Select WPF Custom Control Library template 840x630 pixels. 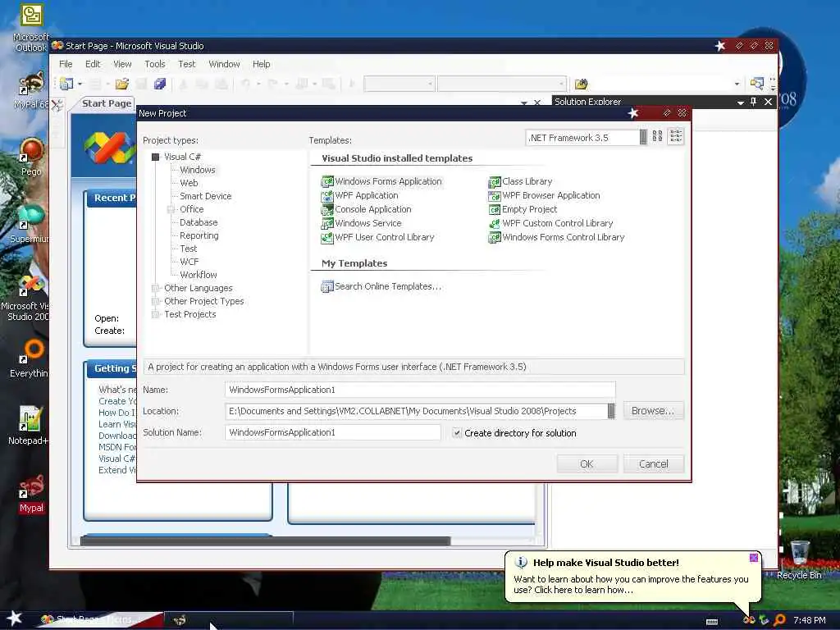[550, 223]
